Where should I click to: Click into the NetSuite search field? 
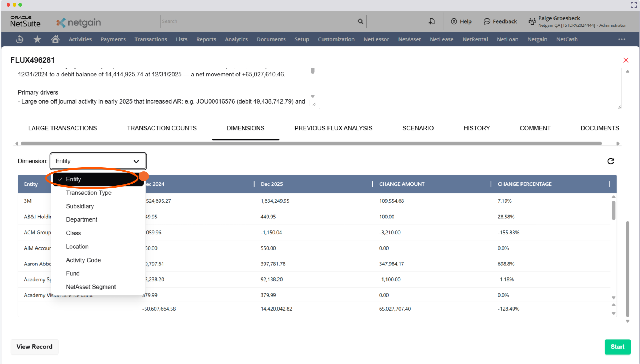point(258,21)
